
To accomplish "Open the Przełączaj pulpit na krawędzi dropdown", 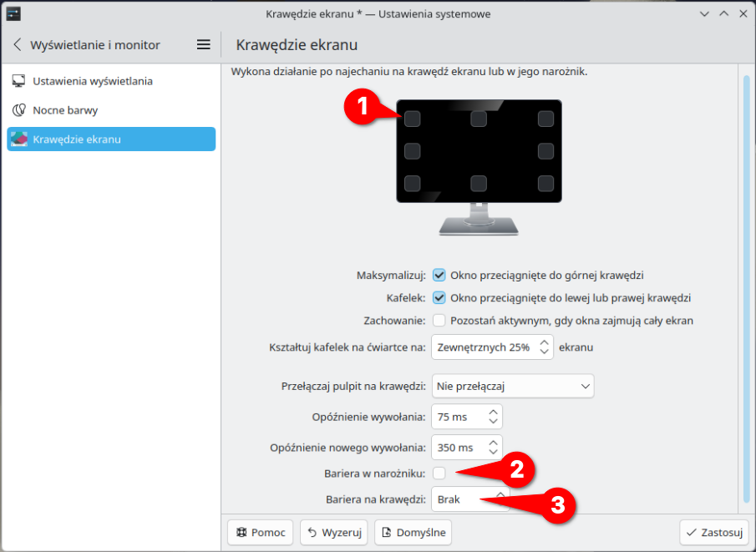I will pyautogui.click(x=512, y=387).
